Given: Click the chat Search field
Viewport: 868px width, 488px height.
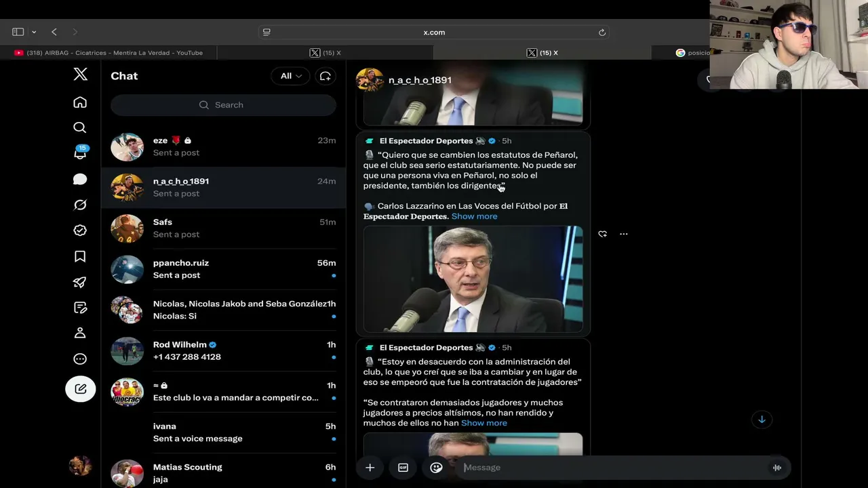Looking at the screenshot, I should [223, 105].
